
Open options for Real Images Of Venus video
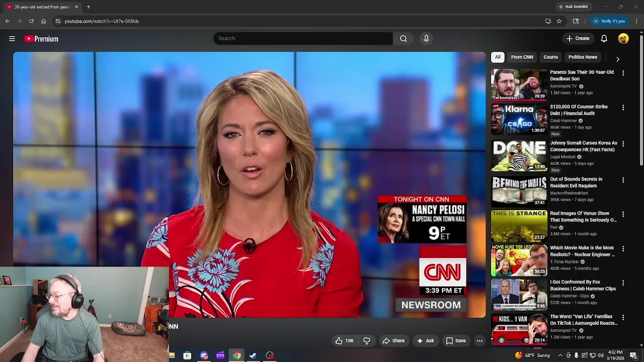pos(623,214)
